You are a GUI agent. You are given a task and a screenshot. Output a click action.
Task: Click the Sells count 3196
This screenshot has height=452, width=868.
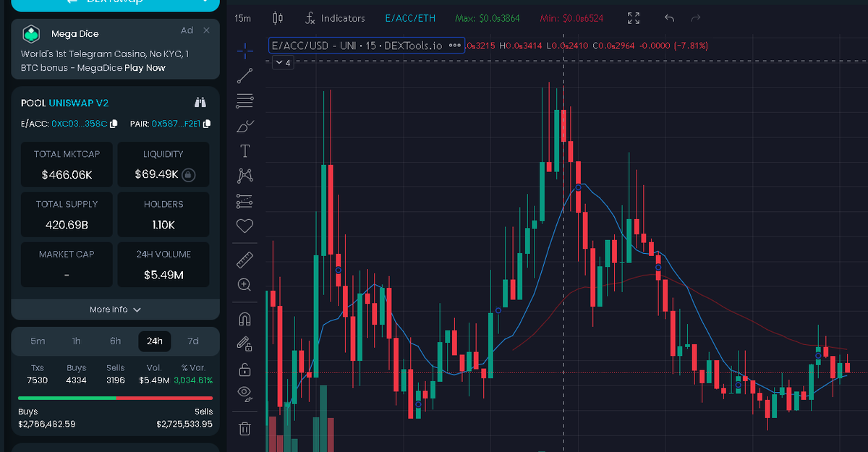click(x=116, y=380)
